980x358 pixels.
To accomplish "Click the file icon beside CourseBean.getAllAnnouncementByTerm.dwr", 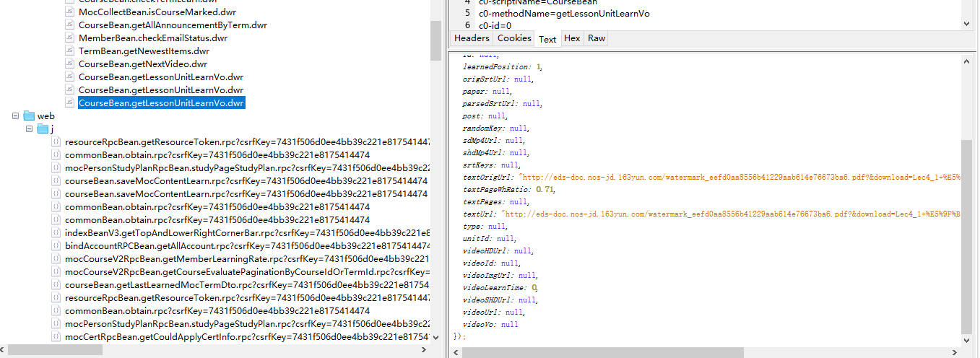I will pos(69,25).
